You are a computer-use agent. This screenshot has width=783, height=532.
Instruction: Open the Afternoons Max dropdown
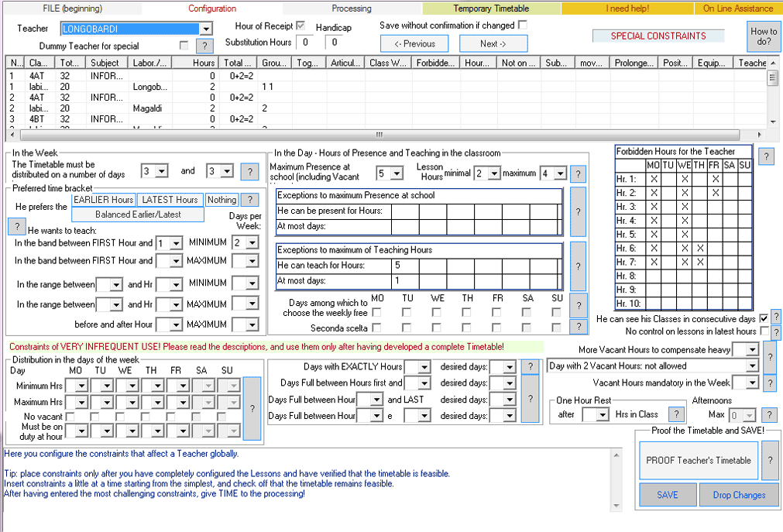point(750,415)
